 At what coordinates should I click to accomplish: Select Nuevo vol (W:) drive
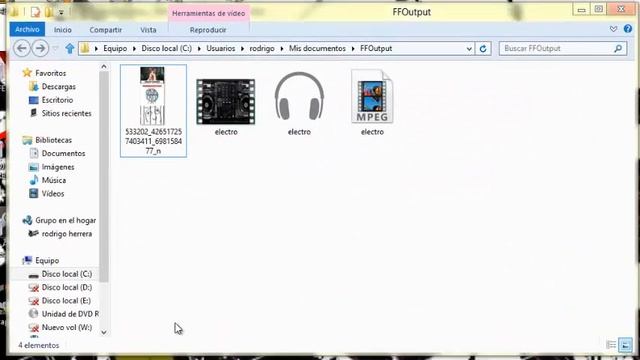[x=67, y=327]
